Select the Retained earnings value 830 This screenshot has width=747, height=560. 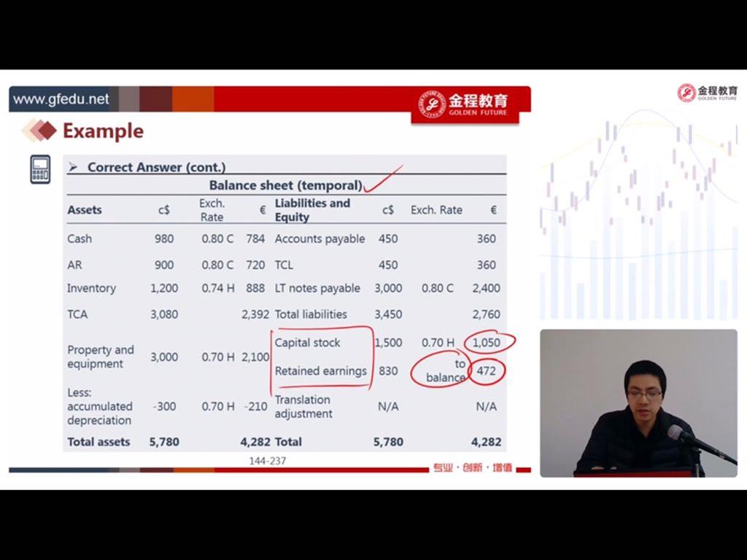(x=388, y=370)
